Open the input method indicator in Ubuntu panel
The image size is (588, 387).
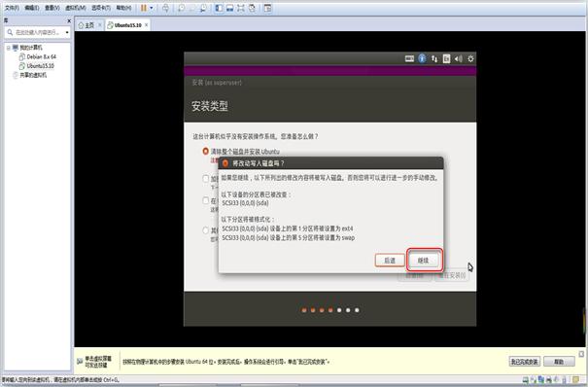(x=446, y=58)
